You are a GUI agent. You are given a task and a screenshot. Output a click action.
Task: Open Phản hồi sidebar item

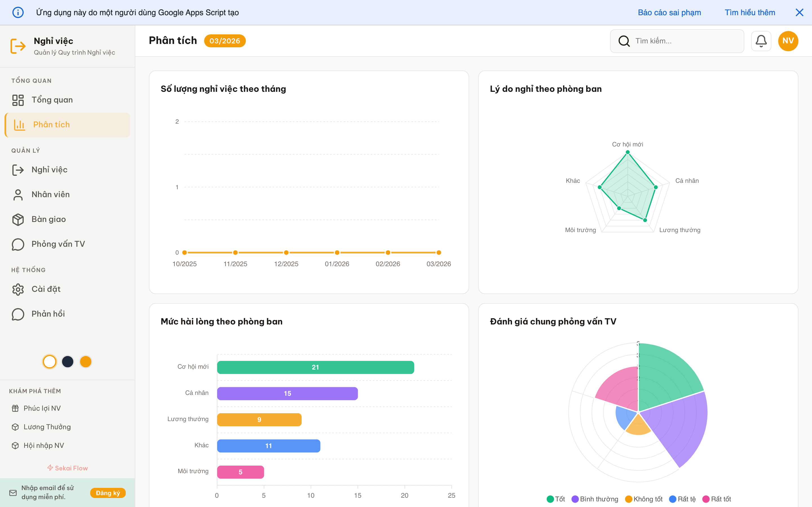pyautogui.click(x=48, y=314)
